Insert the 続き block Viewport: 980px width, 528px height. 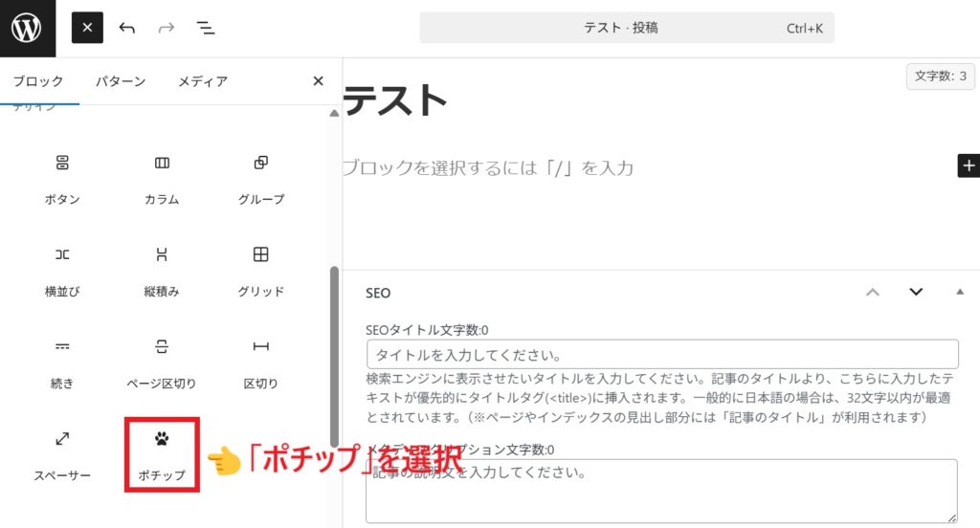tap(62, 363)
